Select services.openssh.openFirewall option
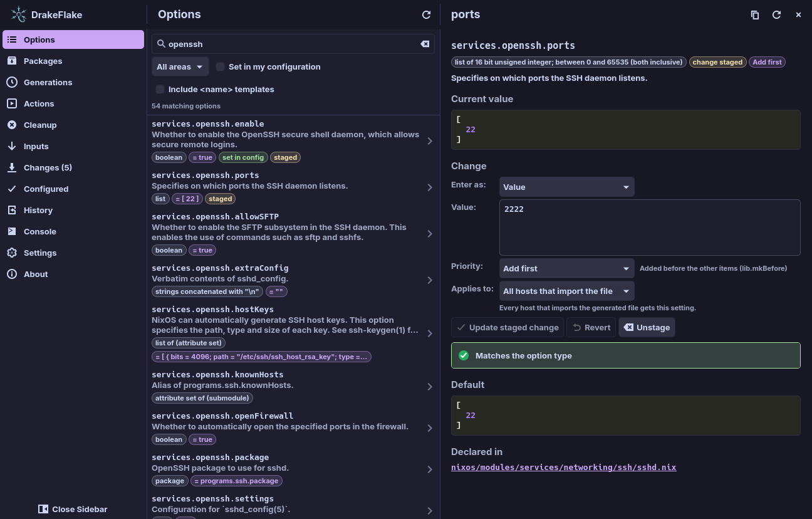Viewport: 812px width, 519px height. 293,427
